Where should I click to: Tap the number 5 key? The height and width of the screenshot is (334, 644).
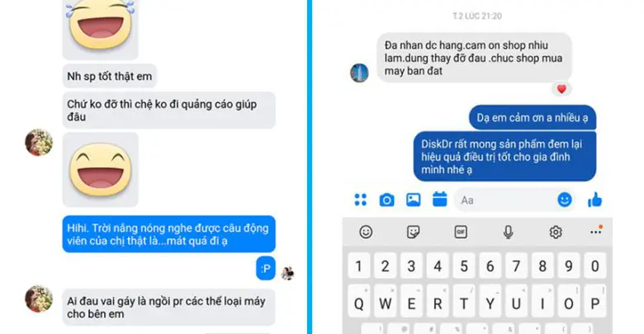click(x=464, y=266)
